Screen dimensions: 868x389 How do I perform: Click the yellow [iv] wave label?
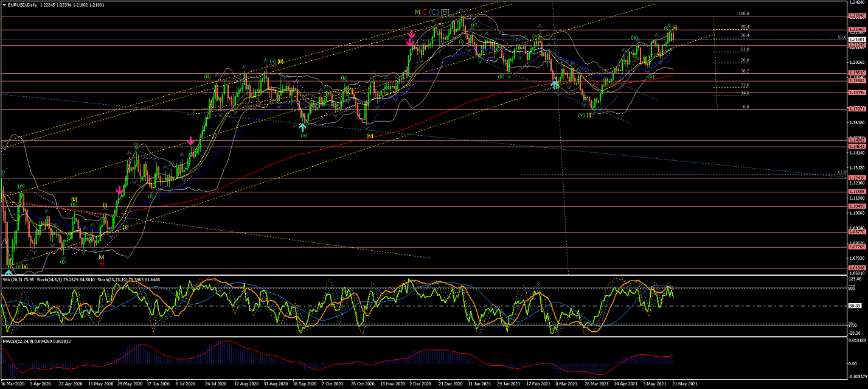[x=369, y=136]
